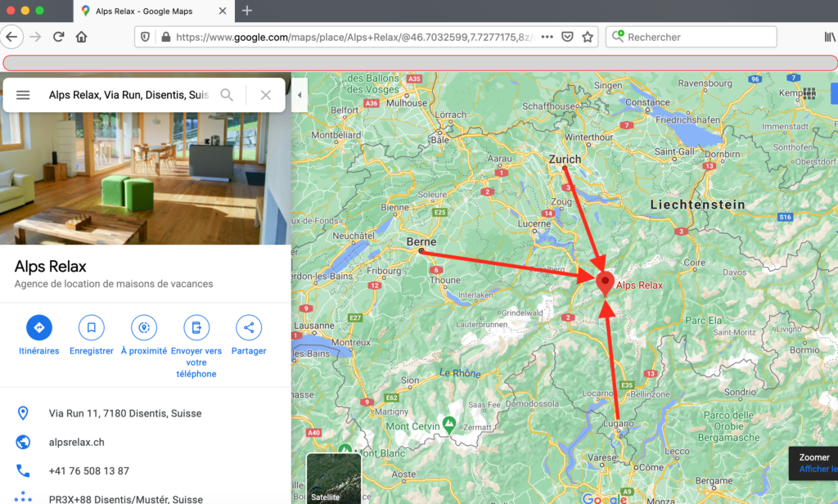Click in the Maps search field
Image resolution: width=838 pixels, height=504 pixels.
tap(128, 95)
